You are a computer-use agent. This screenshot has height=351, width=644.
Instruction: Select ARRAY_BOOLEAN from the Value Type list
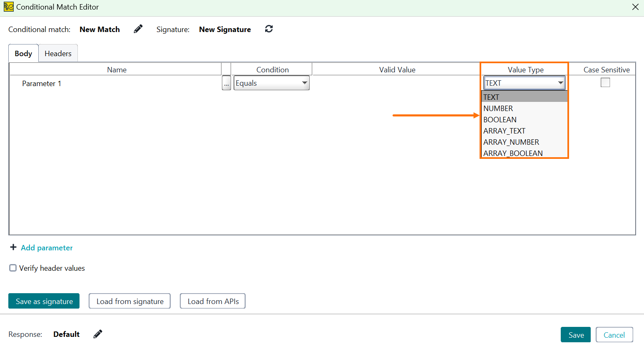(x=512, y=153)
